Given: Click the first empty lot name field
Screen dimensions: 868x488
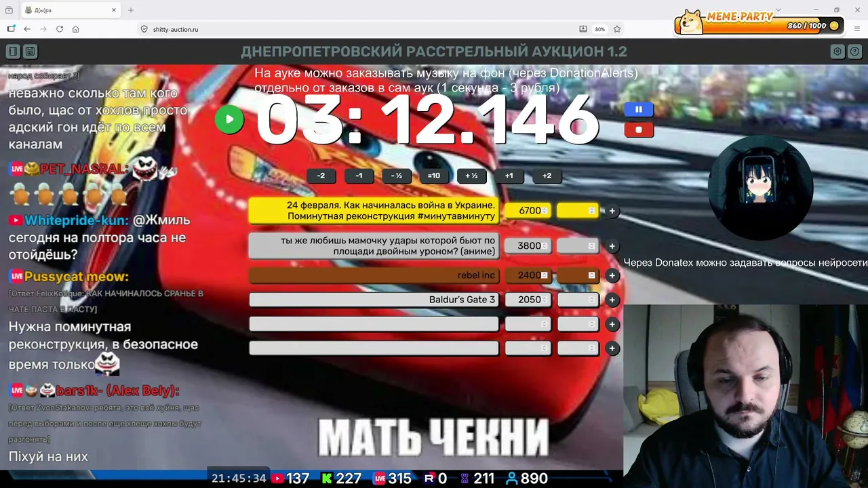Looking at the screenshot, I should [374, 324].
